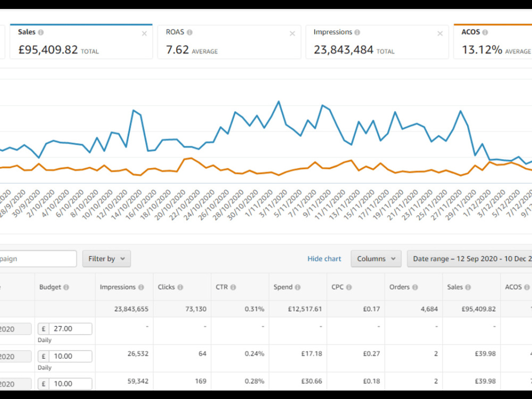Open the Columns dropdown
Screen dimensions: 532x399
[x=376, y=259]
